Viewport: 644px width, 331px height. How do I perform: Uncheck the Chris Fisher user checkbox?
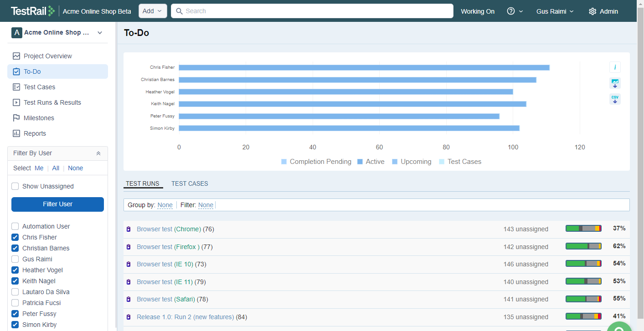(x=15, y=237)
